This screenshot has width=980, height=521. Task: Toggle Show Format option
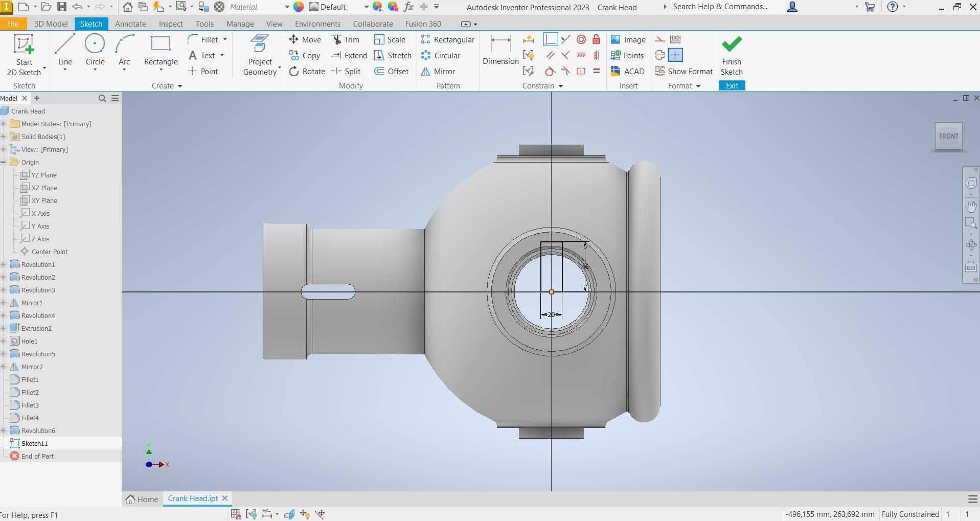point(684,71)
